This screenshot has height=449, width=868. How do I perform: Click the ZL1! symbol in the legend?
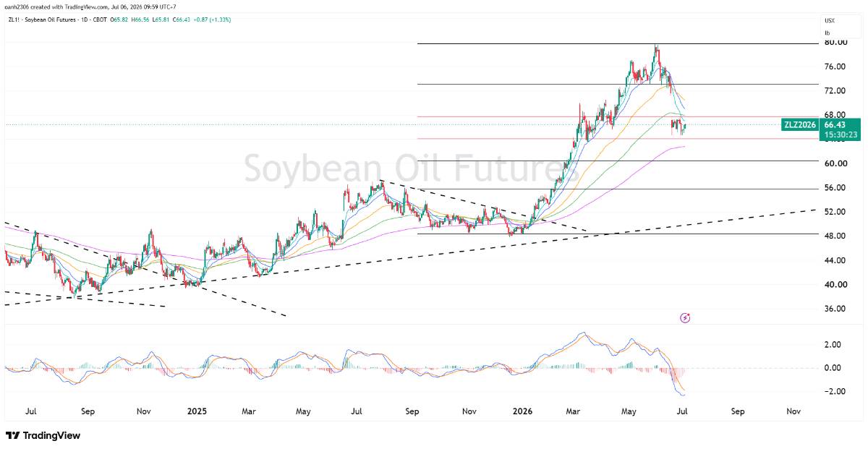click(x=14, y=22)
